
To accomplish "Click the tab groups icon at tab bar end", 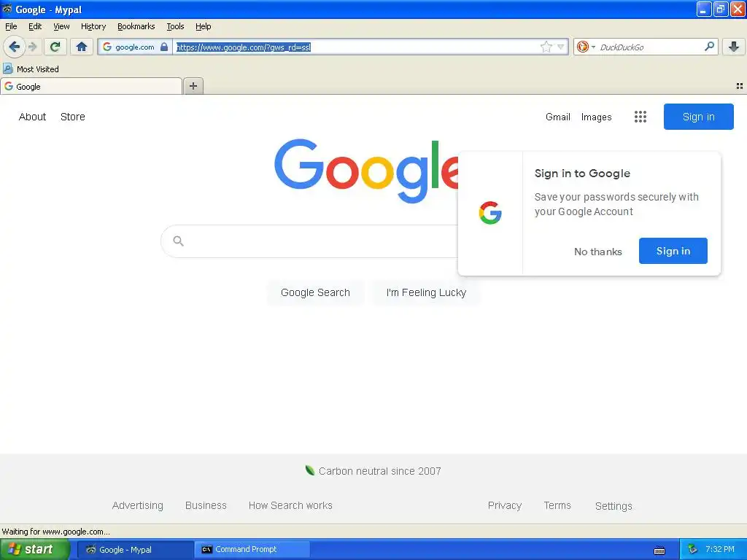I will 740,86.
